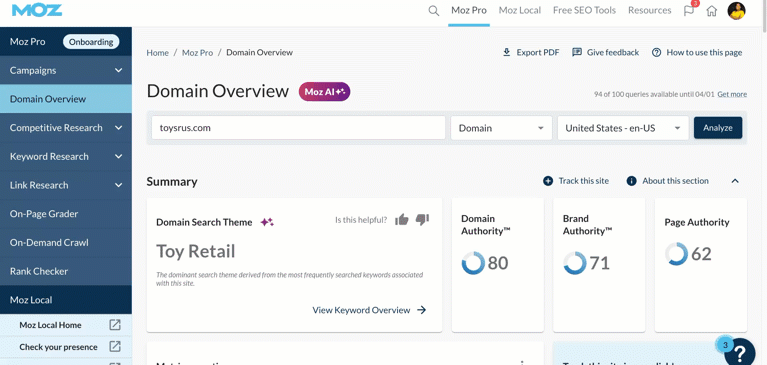Screen dimensions: 767x365
Task: Open Rank Checker in sidebar
Action: 66,271
